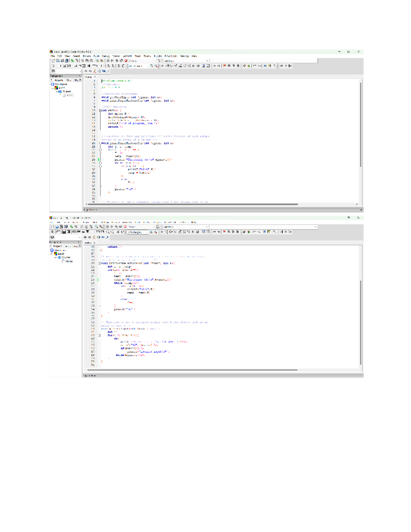
Task: Click the vertical scrollbar in the lower editor
Action: coord(360,322)
